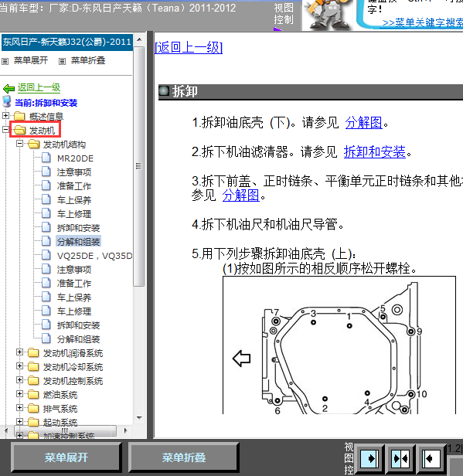Screen dimensions: 463x476
Task: Select highlighted 分解和组装 tree item
Action: [78, 242]
